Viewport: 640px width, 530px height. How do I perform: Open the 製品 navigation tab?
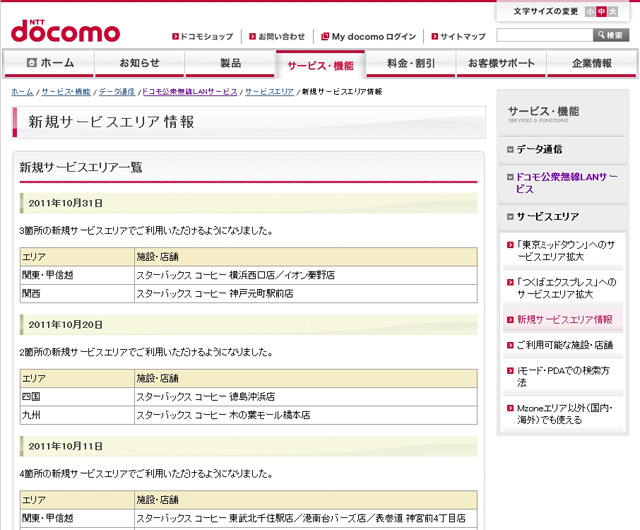click(230, 63)
